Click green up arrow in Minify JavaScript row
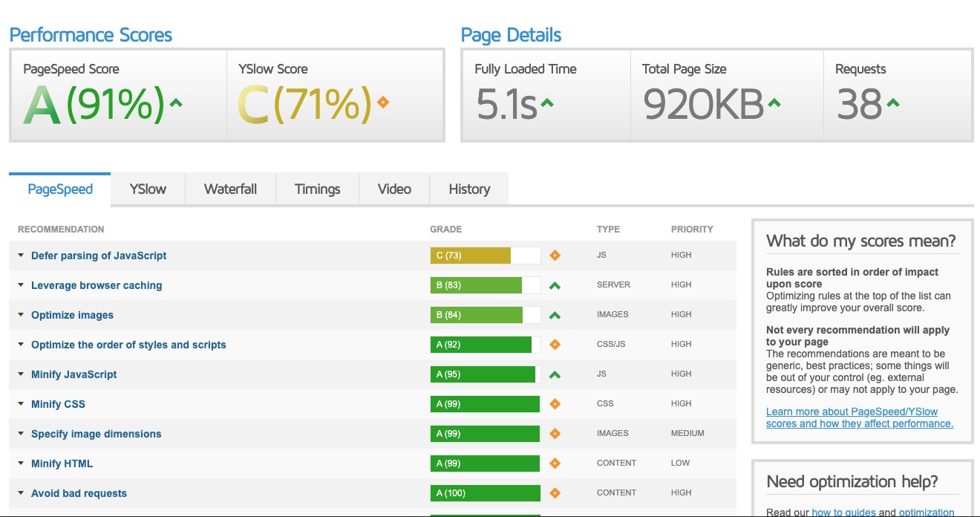Viewport: 980px width, 517px height. pos(555,374)
